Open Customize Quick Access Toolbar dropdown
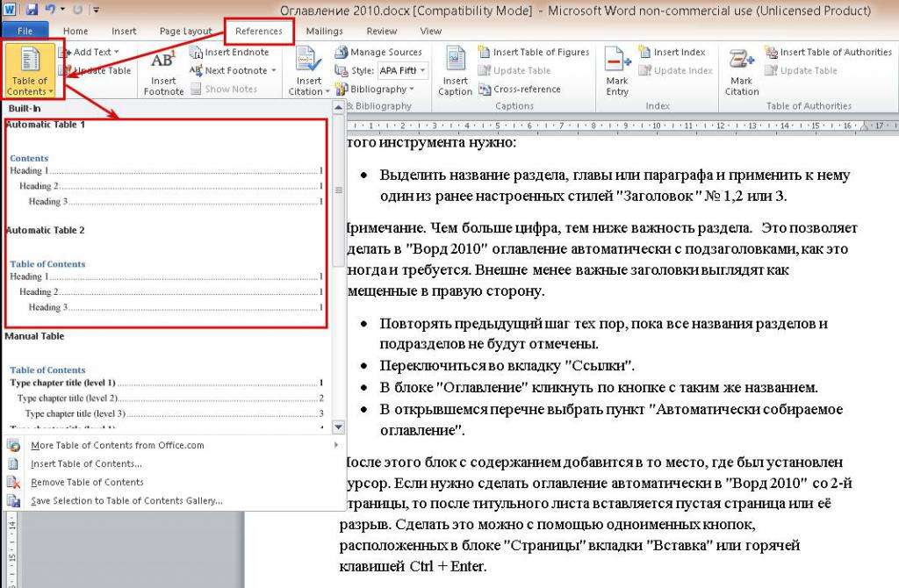Image resolution: width=899 pixels, height=588 pixels. (97, 10)
